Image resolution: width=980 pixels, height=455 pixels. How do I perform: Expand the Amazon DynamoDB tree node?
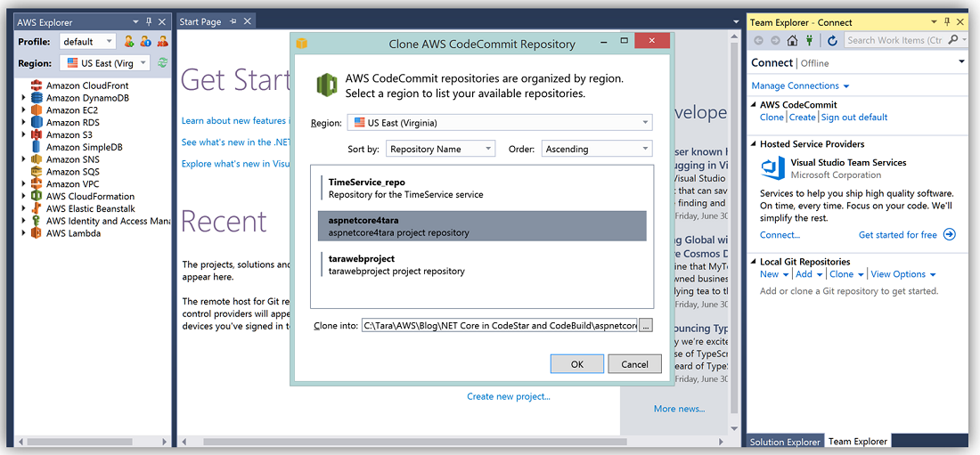(x=24, y=98)
